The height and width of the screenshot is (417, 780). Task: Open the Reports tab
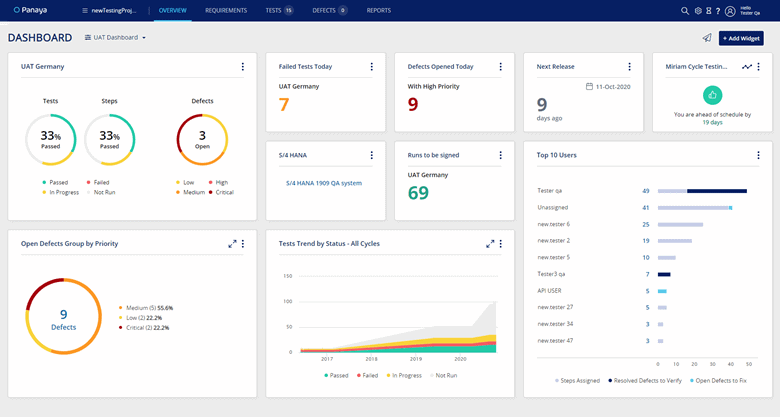[379, 10]
